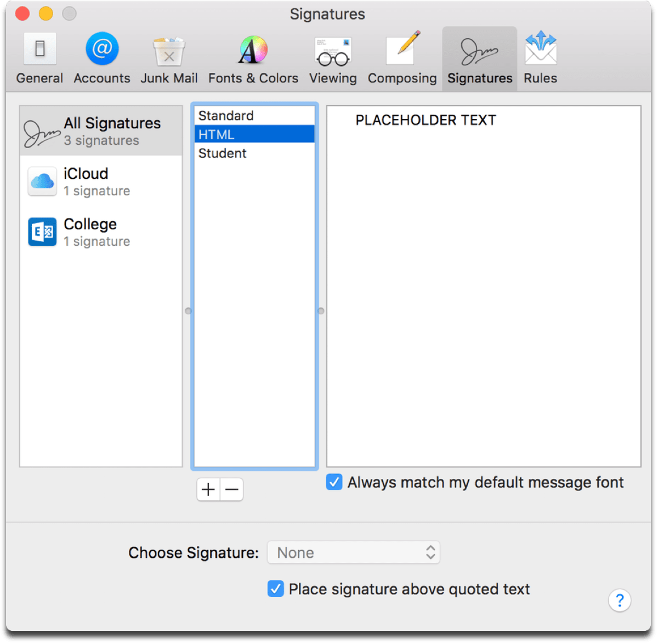Viewport: 658px width, 644px height.
Task: Open the help question mark button
Action: point(620,601)
